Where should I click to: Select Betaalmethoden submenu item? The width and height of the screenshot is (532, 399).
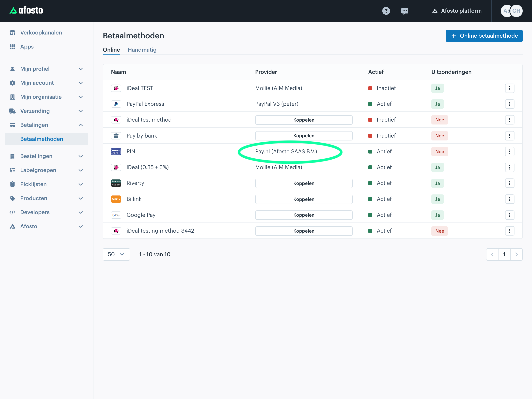click(46, 139)
